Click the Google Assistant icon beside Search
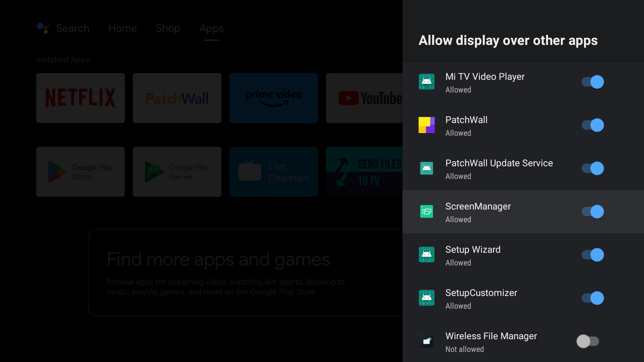 (x=43, y=28)
